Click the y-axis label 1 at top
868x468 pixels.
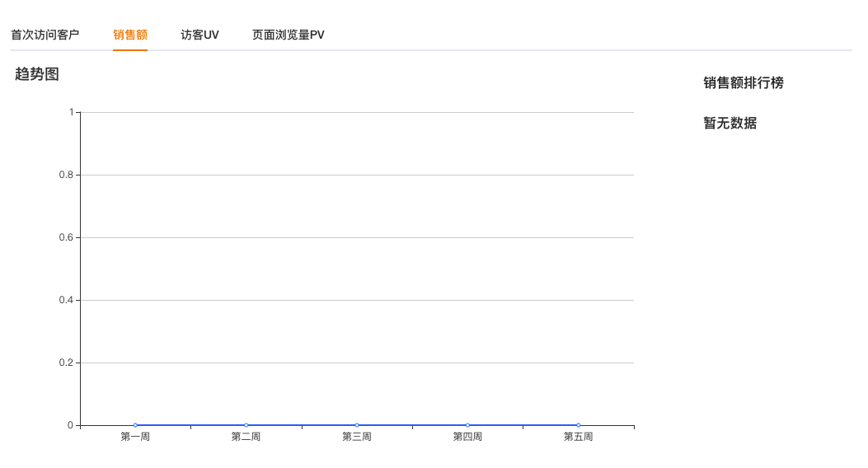pyautogui.click(x=72, y=112)
